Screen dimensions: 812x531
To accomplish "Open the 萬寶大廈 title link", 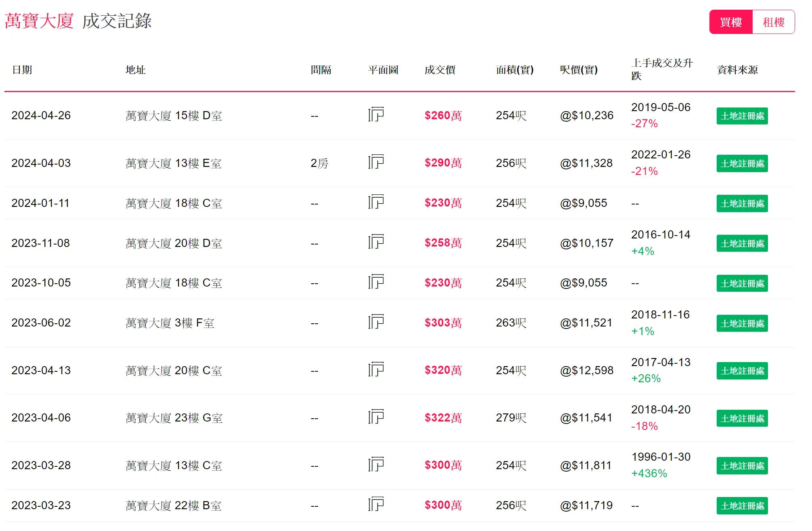I will click(x=39, y=21).
